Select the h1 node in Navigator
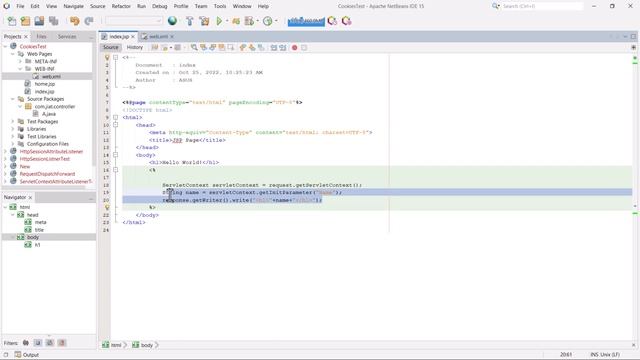Viewport: 640px width, 360px height. tap(37, 245)
